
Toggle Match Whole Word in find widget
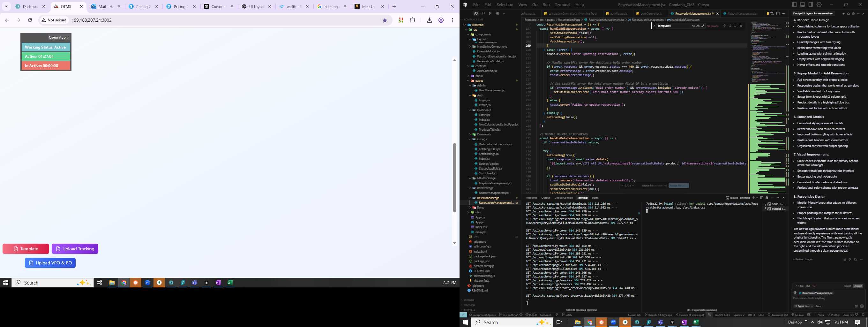[698, 26]
